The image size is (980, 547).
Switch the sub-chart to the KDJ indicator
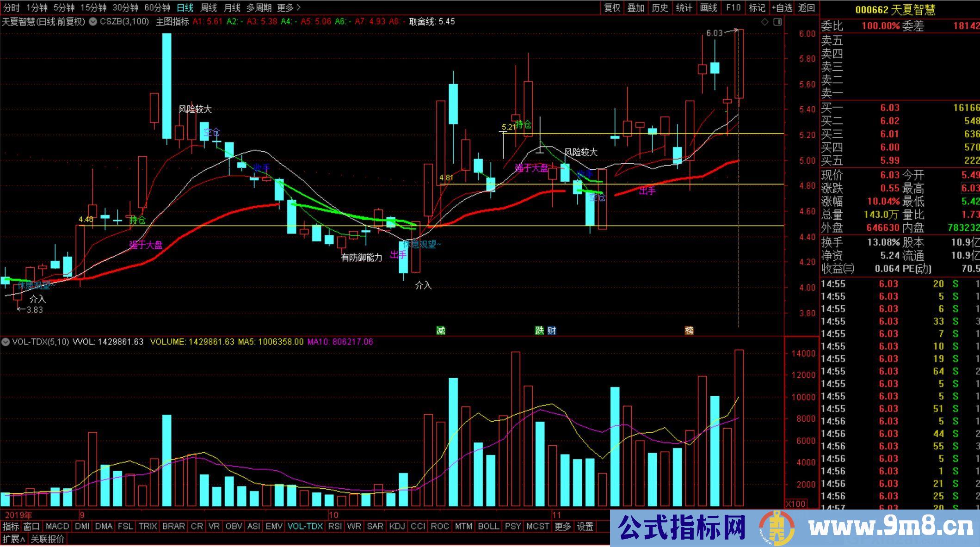397,526
